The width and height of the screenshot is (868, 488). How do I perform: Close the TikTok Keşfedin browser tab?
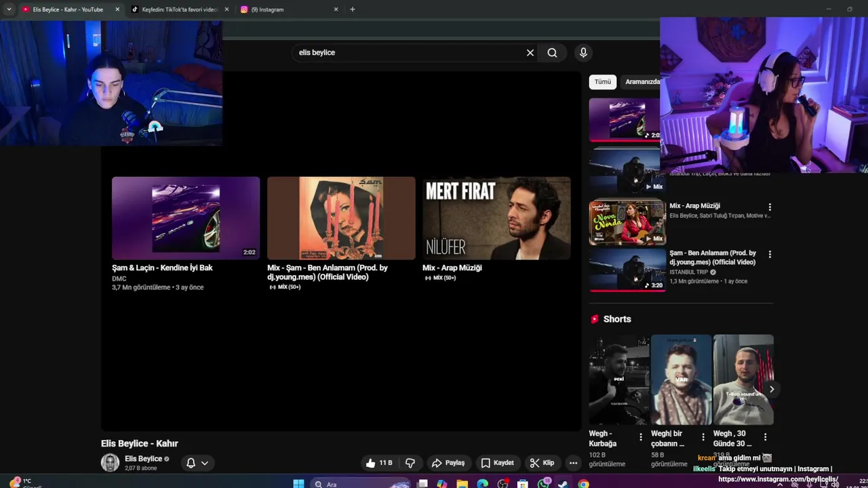tap(226, 9)
